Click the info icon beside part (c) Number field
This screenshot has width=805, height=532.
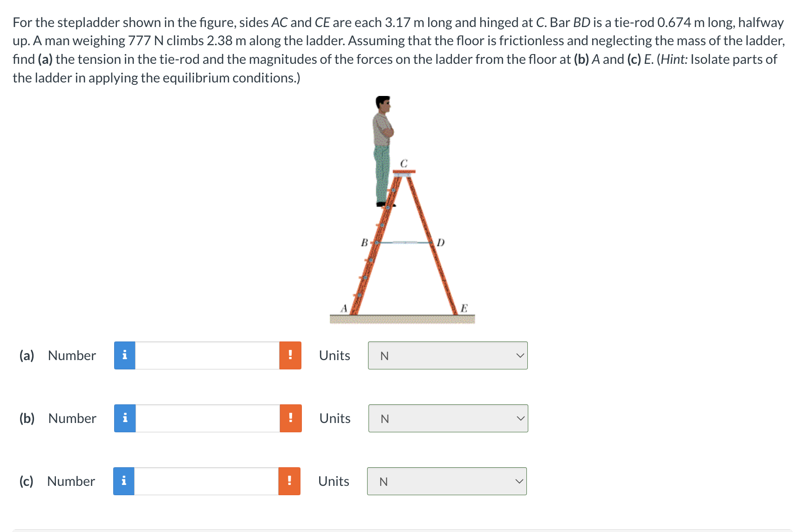(x=124, y=481)
